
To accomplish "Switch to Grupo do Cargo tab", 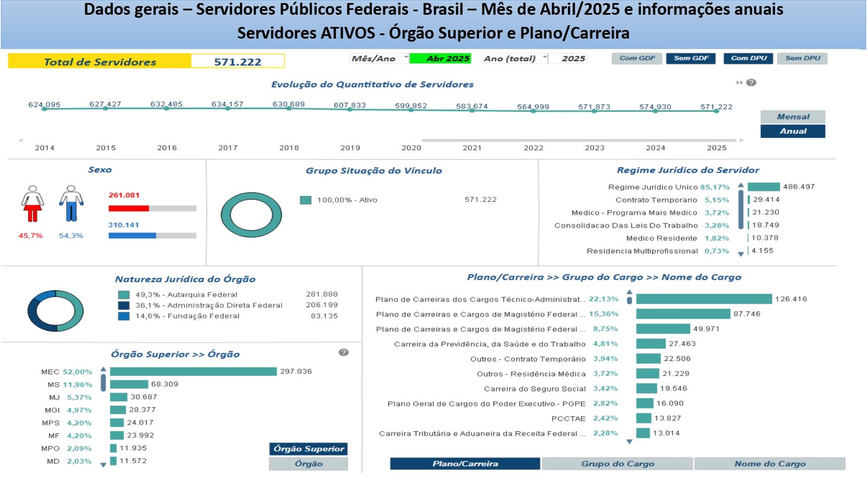I will [x=617, y=464].
